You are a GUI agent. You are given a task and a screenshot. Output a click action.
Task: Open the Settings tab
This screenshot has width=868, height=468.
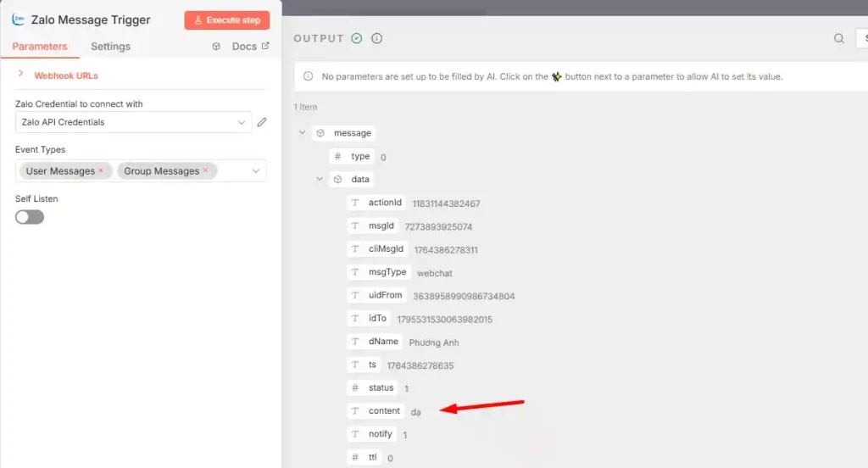pyautogui.click(x=111, y=47)
